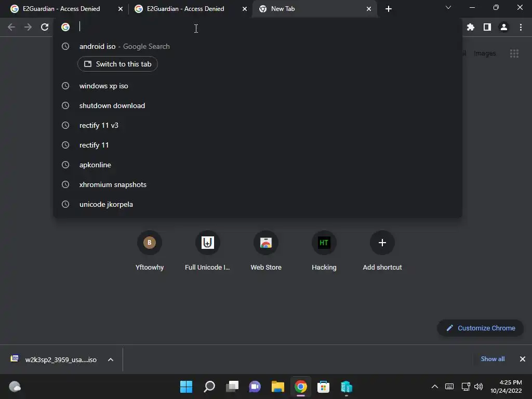Select the shutdown download suggestion
This screenshot has width=532, height=399.
click(x=258, y=105)
